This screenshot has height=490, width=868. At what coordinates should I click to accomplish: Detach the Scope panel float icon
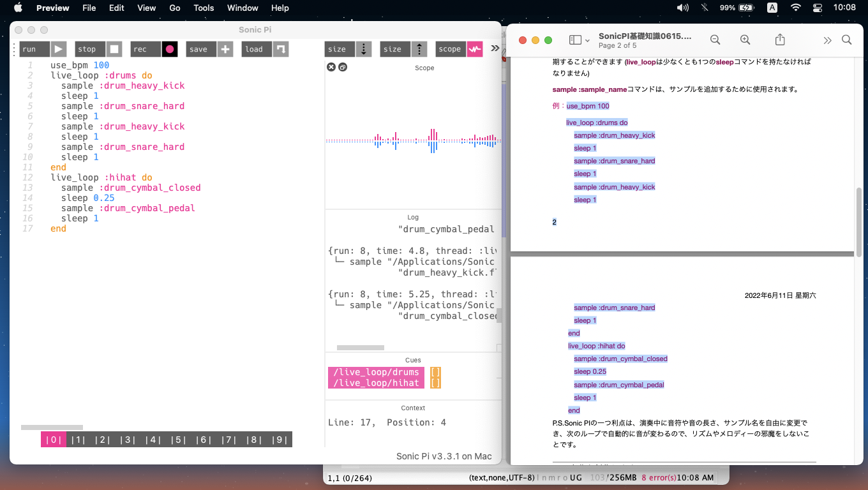pyautogui.click(x=343, y=67)
